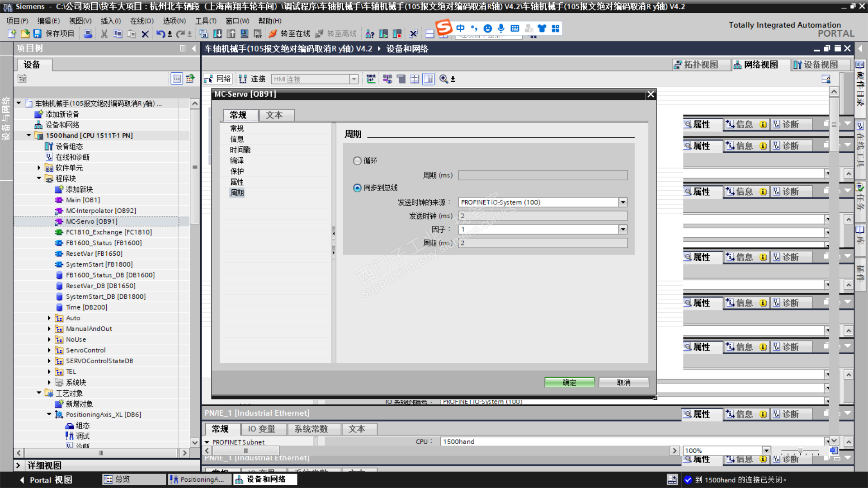This screenshot has height=488, width=868.
Task: Select MC-Interpolator [OB92] in project tree
Action: pyautogui.click(x=100, y=211)
